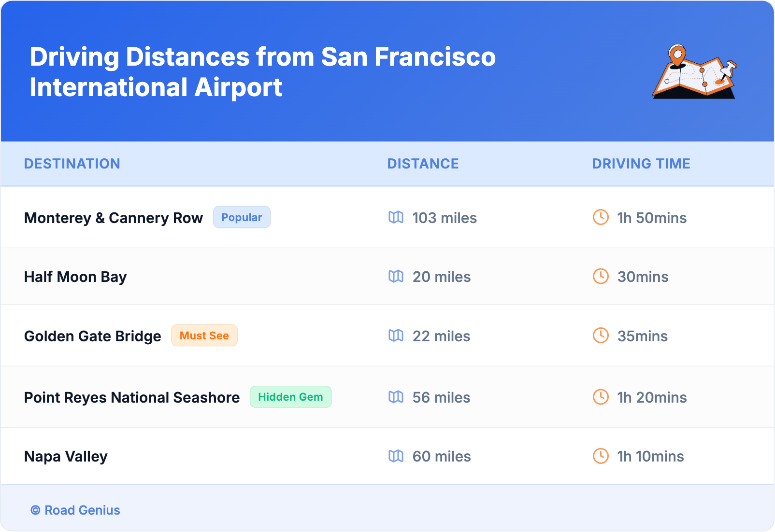
Task: Click the map illustration in the header
Action: (x=694, y=72)
